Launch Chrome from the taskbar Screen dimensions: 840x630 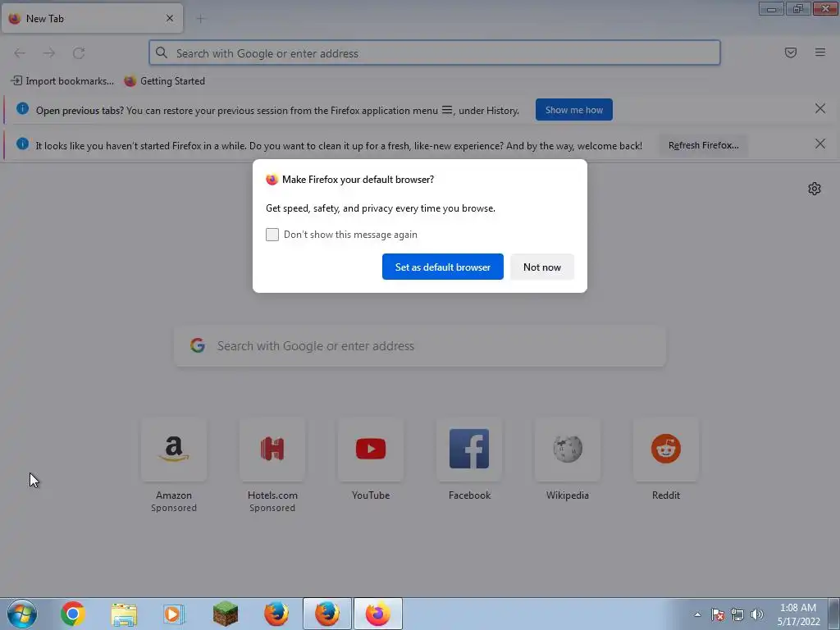73,614
